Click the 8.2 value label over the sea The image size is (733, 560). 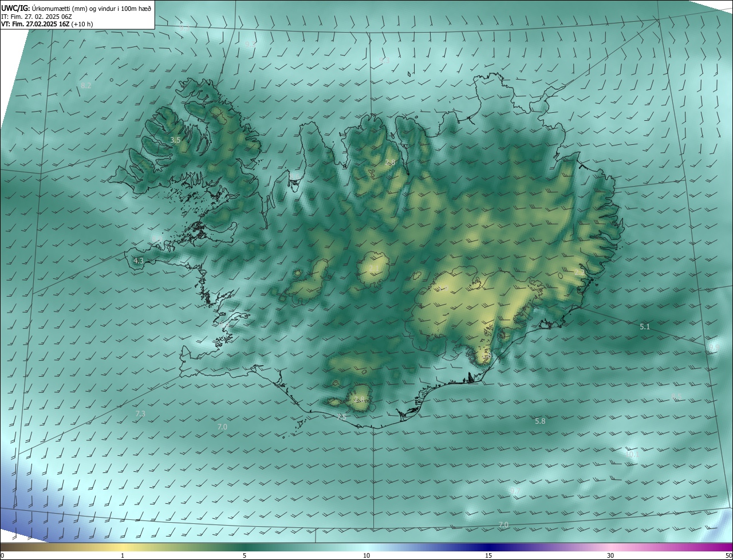pos(86,85)
